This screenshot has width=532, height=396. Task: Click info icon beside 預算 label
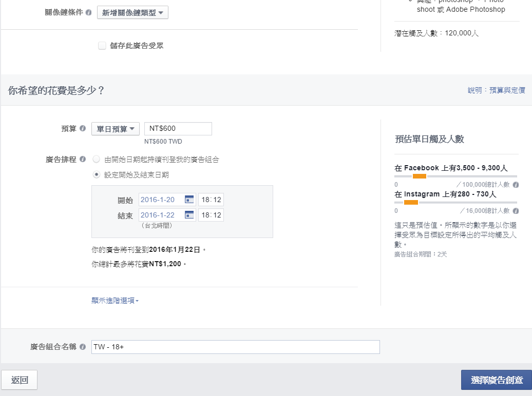coord(83,129)
